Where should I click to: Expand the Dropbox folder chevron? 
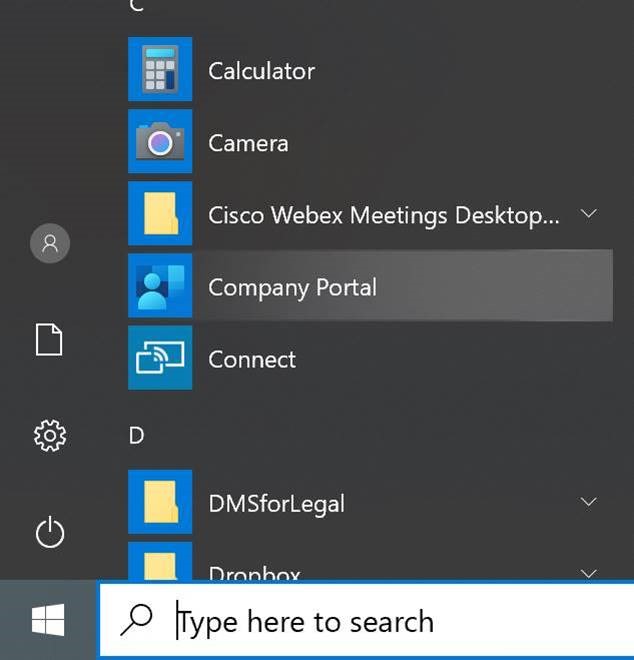click(588, 573)
